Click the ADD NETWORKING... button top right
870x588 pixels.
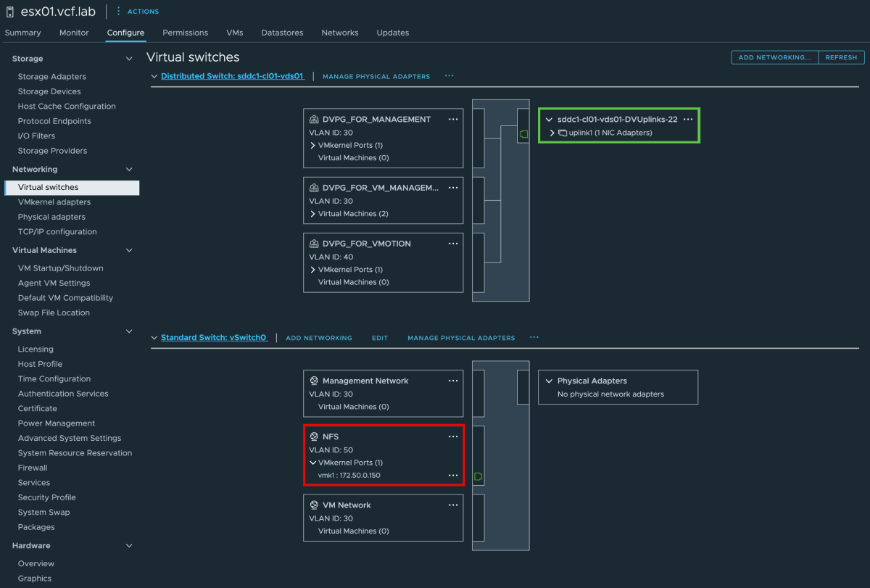pyautogui.click(x=774, y=57)
